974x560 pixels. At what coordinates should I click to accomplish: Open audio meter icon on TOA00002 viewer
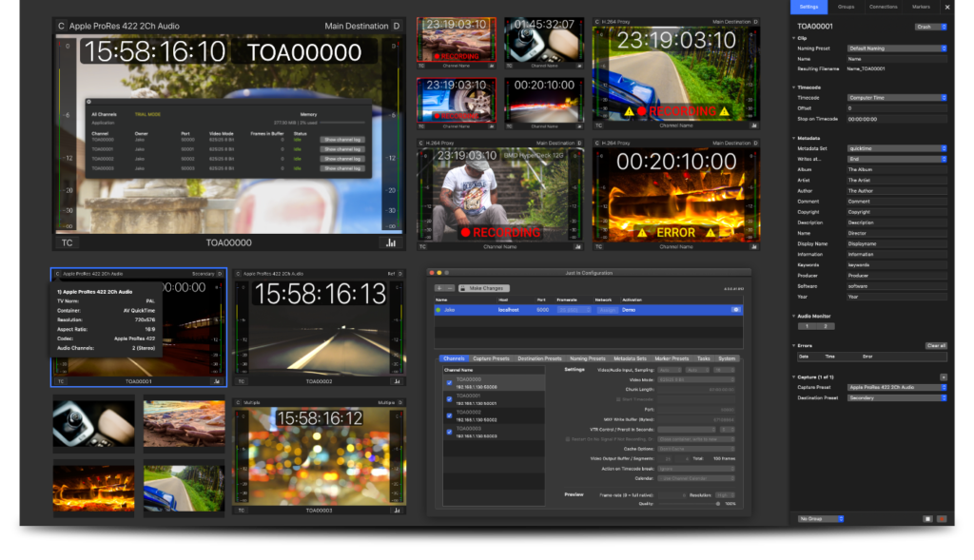pos(397,381)
